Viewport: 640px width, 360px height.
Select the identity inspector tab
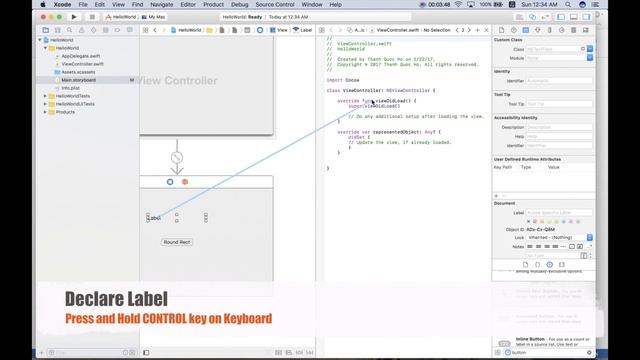526,30
